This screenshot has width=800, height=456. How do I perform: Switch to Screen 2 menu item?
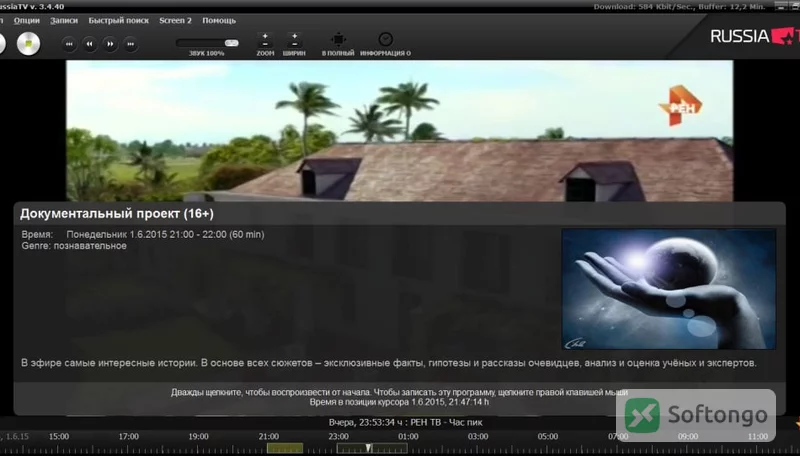175,20
